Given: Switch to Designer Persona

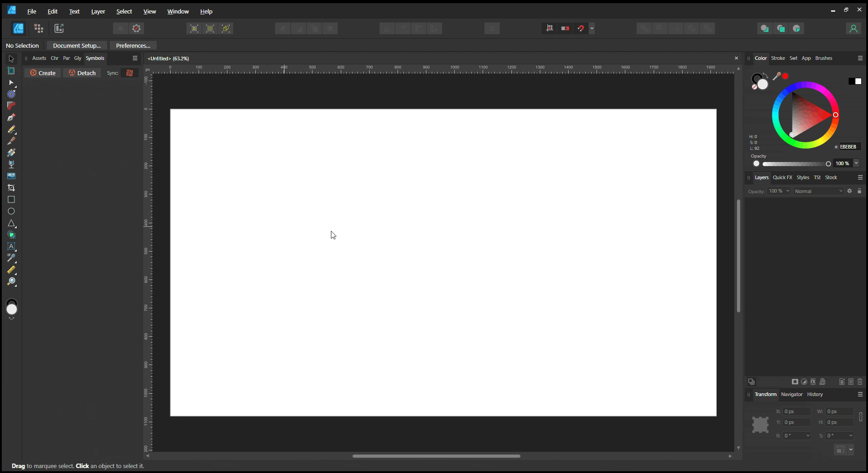Looking at the screenshot, I should (x=18, y=28).
